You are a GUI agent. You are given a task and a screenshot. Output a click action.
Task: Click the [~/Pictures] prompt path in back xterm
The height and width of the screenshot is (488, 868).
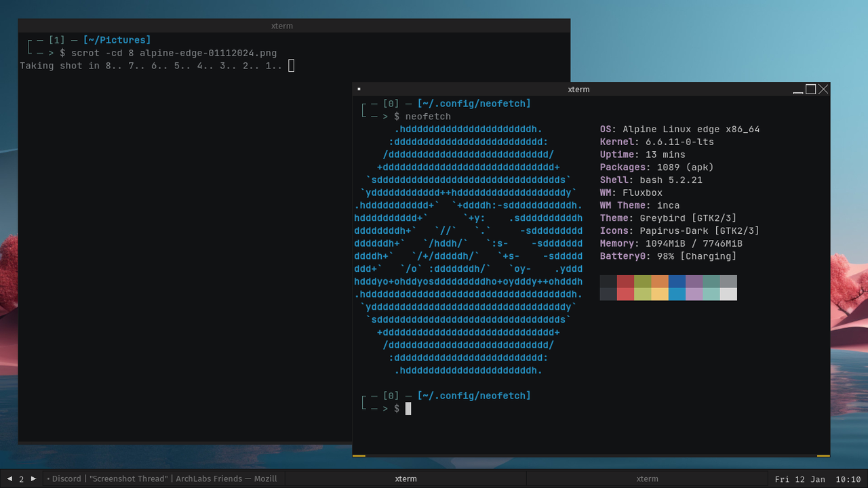point(117,41)
